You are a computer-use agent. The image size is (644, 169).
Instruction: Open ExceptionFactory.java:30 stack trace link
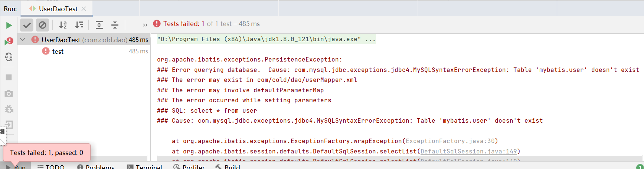[x=450, y=141]
